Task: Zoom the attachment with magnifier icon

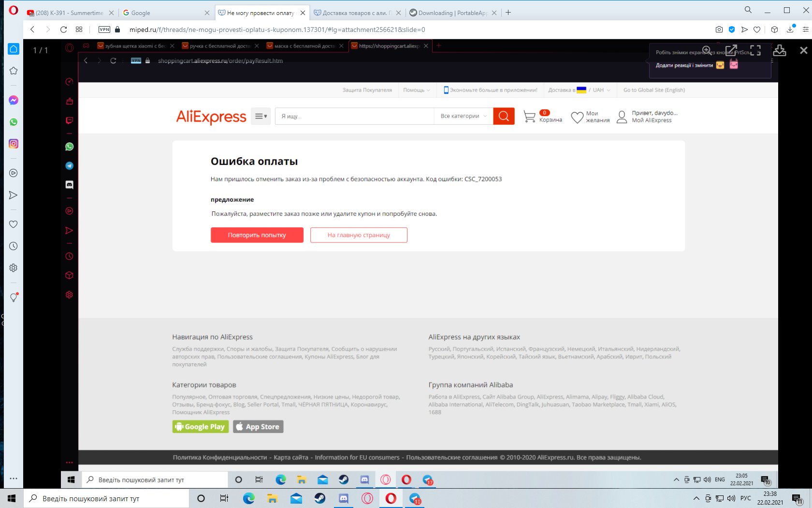Action: click(707, 50)
